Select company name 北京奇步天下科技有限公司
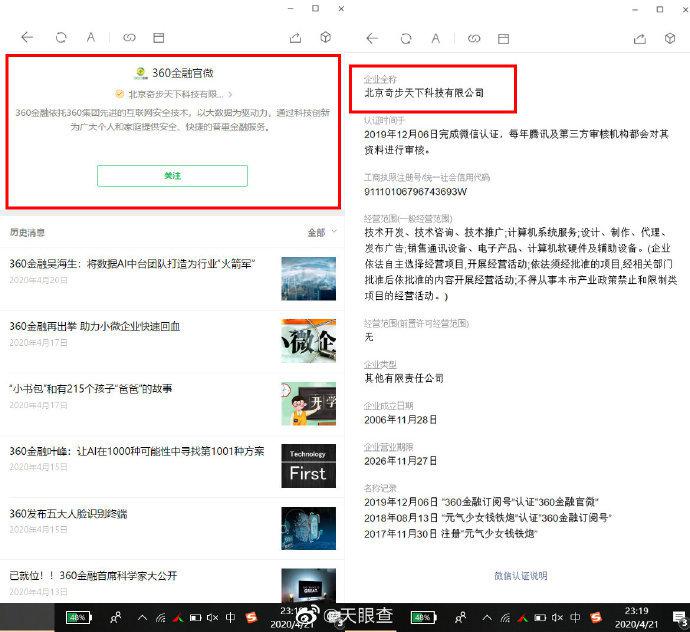The height and width of the screenshot is (632, 690). coord(424,93)
